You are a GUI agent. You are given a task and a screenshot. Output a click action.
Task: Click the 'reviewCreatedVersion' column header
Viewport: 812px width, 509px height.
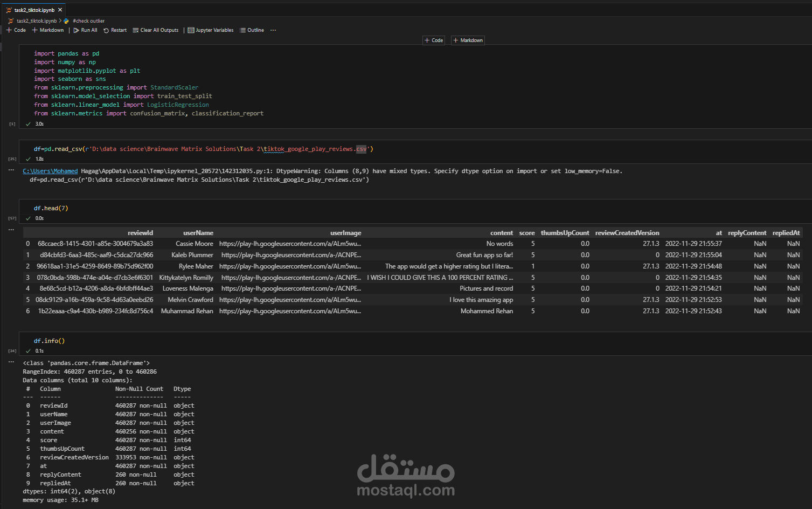pyautogui.click(x=627, y=233)
